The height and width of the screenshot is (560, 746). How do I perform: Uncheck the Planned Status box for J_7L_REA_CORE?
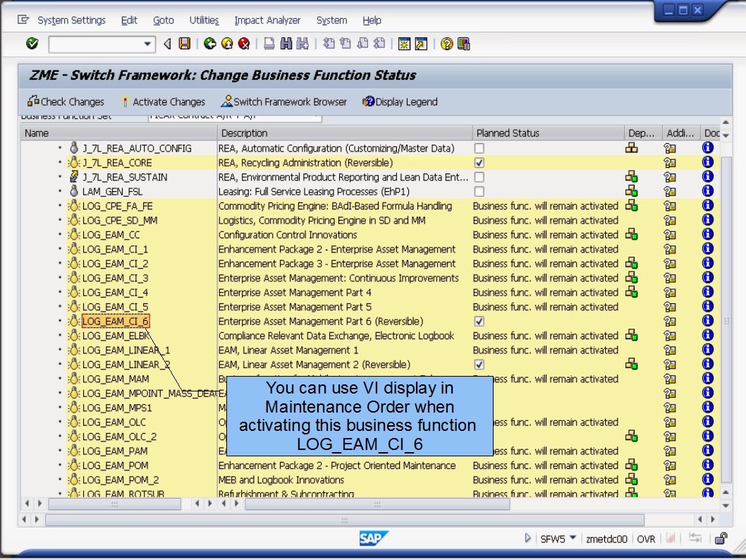[478, 162]
